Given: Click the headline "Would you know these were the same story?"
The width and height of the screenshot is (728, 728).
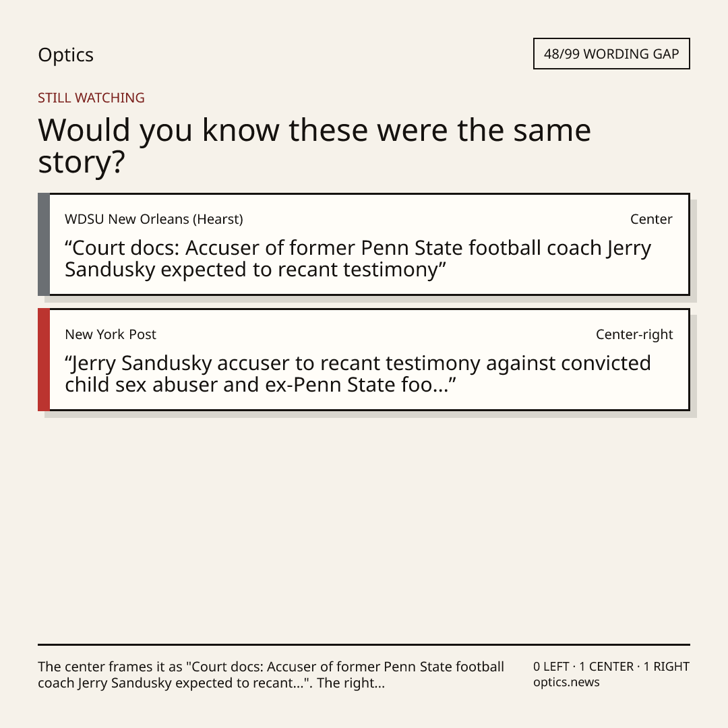Looking at the screenshot, I should (x=314, y=146).
